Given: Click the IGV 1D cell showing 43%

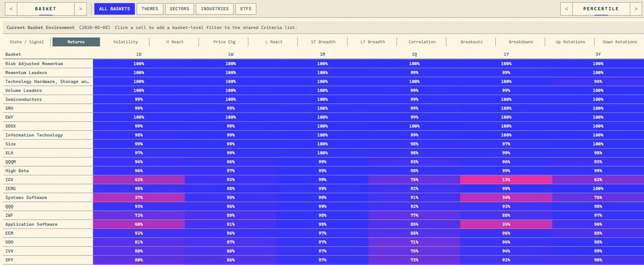Looking at the screenshot, I should click(x=139, y=180).
